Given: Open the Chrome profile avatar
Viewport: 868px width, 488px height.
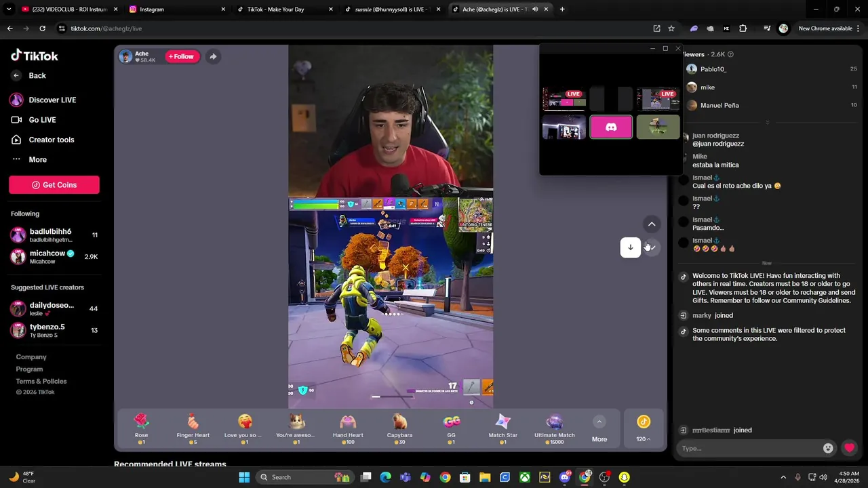Looking at the screenshot, I should (x=784, y=28).
